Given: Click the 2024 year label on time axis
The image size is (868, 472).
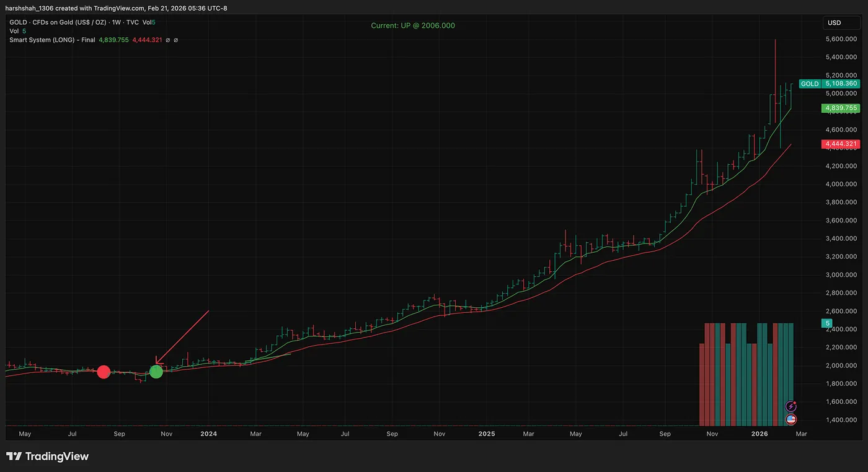Looking at the screenshot, I should 208,434.
